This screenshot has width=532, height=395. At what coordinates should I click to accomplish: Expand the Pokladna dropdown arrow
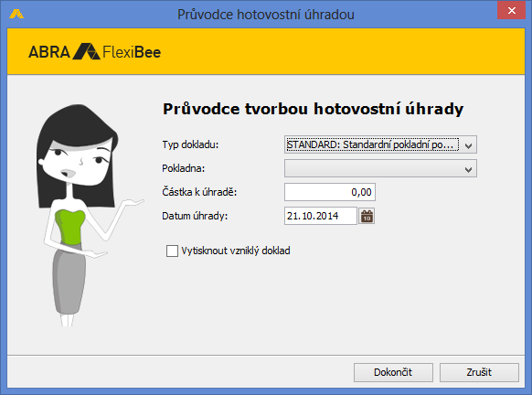pyautogui.click(x=468, y=169)
